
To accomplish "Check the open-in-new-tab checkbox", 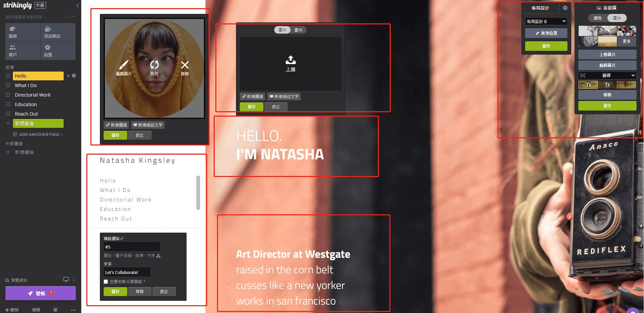I will coord(106,281).
